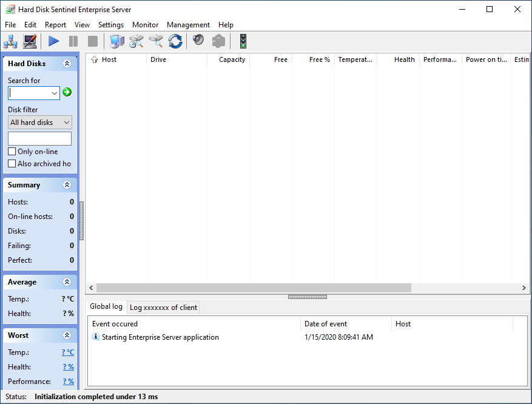Viewport: 532px width, 404px height.
Task: Click the Hard Disk Sentinel title bar icon
Action: (10, 9)
